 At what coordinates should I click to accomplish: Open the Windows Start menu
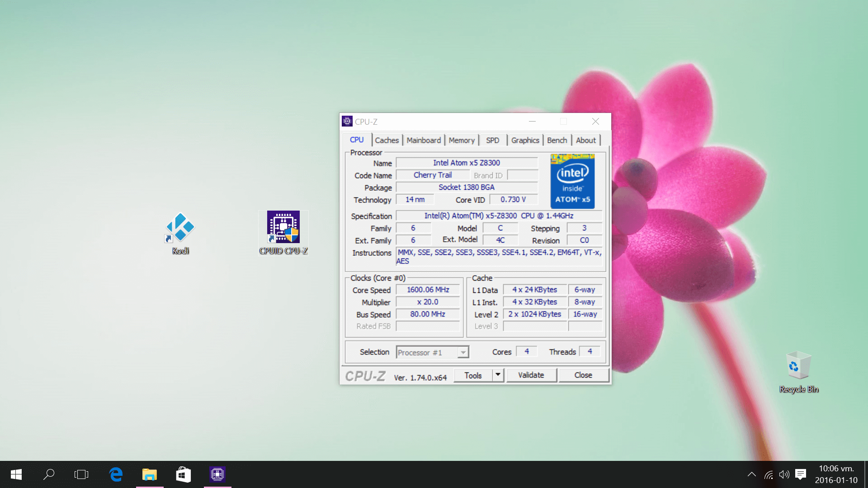tap(16, 474)
